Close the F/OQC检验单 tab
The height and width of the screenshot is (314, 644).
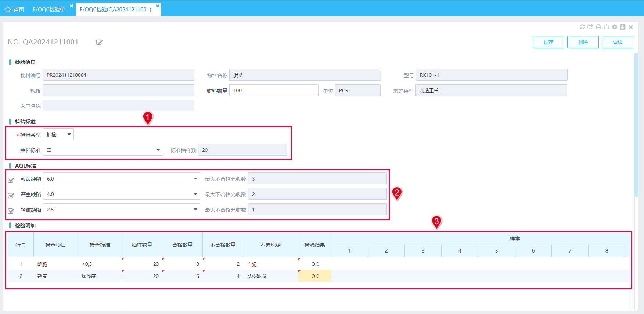tap(72, 6)
